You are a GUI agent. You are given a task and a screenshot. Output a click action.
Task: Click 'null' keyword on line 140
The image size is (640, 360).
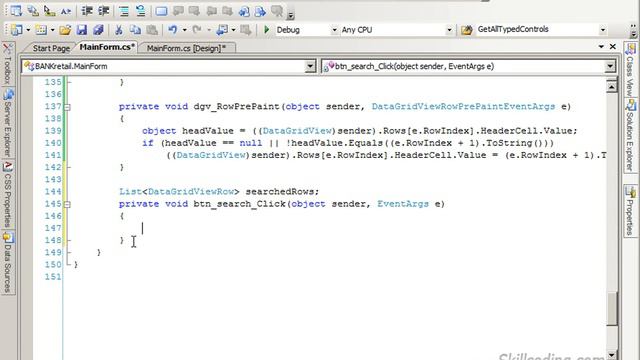pyautogui.click(x=251, y=143)
